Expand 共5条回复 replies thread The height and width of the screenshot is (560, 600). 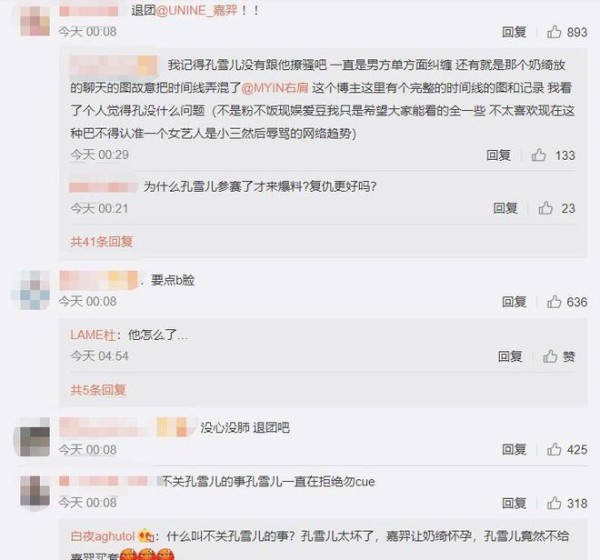[98, 390]
